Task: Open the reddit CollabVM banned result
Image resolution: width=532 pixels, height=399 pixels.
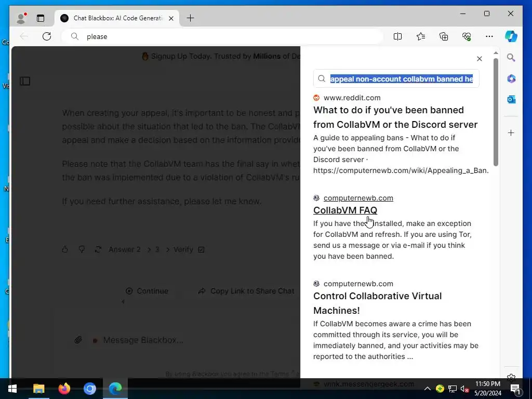Action: coord(395,117)
